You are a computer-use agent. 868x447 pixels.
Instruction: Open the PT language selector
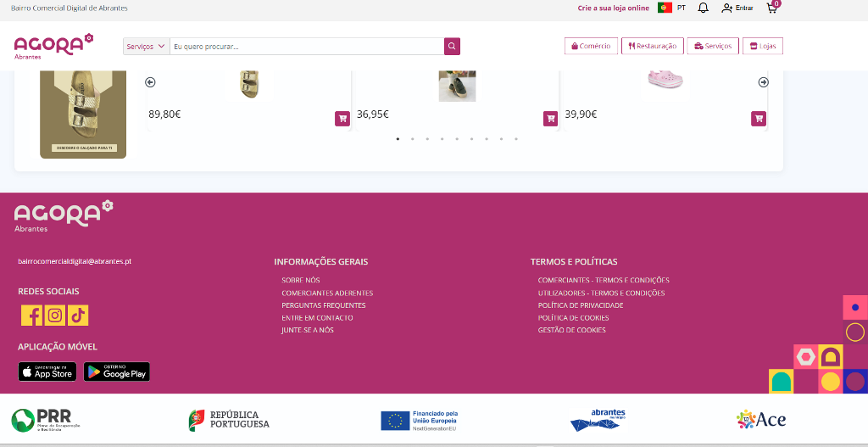pos(672,8)
